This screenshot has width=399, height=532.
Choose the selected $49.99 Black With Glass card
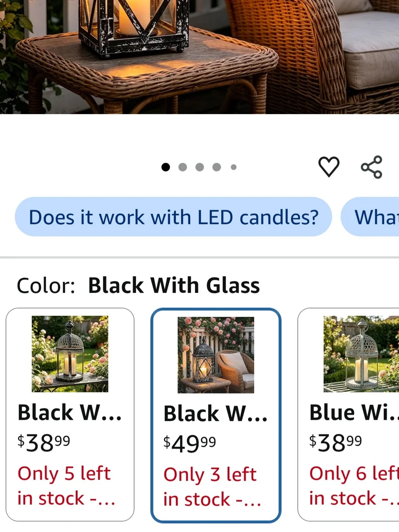pos(216,415)
